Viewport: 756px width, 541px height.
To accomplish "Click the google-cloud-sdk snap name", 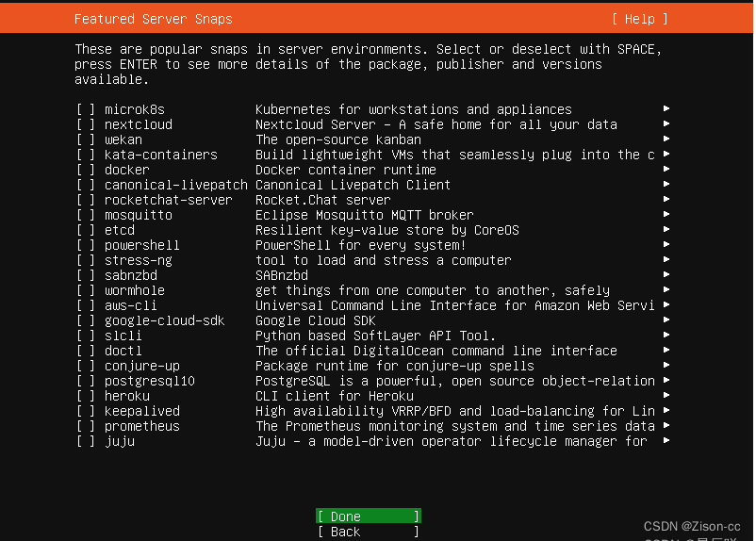I will [164, 321].
